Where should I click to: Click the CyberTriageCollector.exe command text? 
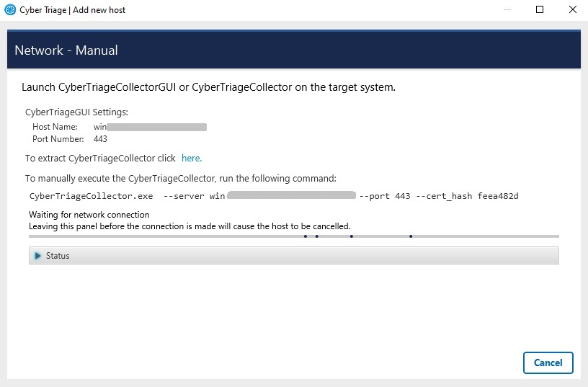click(x=92, y=196)
